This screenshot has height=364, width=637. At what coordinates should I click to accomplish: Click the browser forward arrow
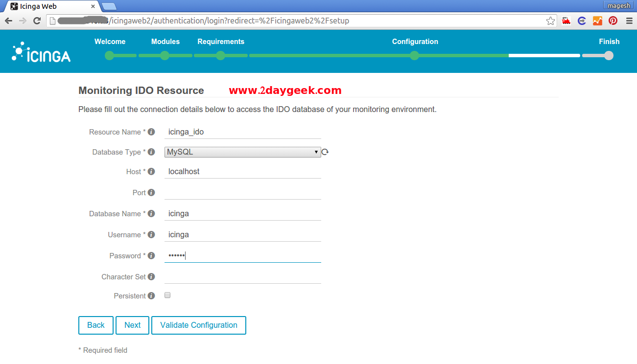(23, 21)
